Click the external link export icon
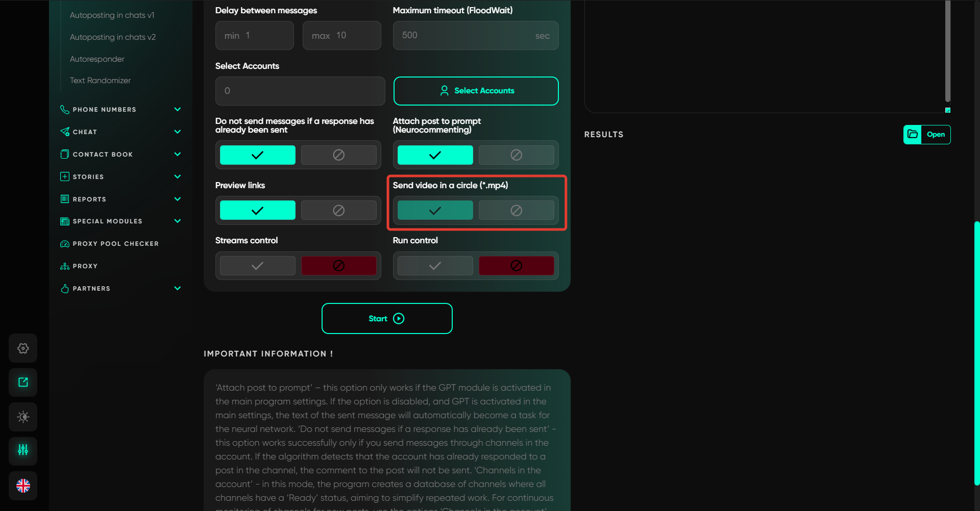The height and width of the screenshot is (511, 980). 23,382
